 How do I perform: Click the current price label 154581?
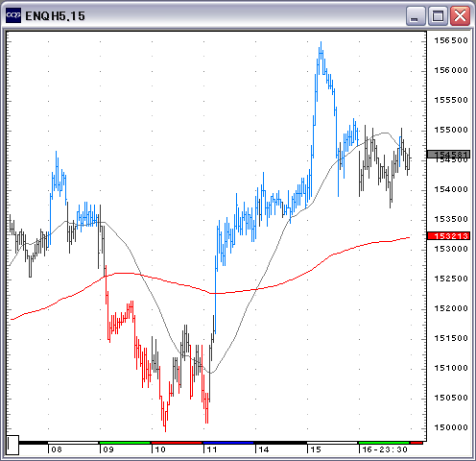click(448, 155)
